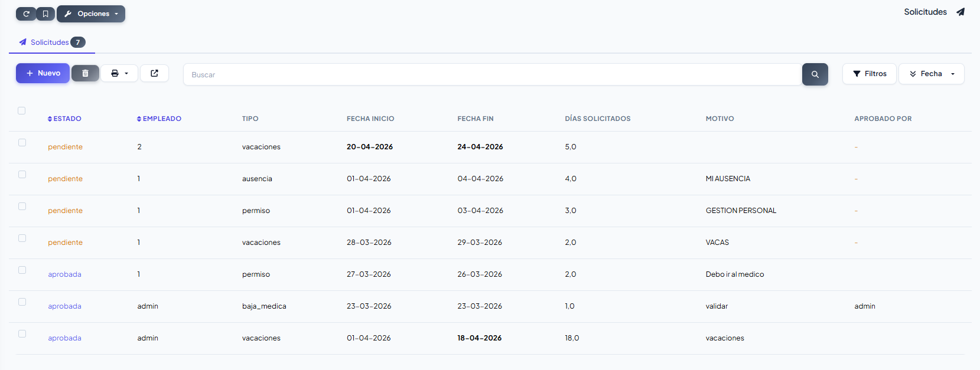Screen dimensions: 980x370
Task: Click the end date 18-04-2026
Action: point(480,338)
